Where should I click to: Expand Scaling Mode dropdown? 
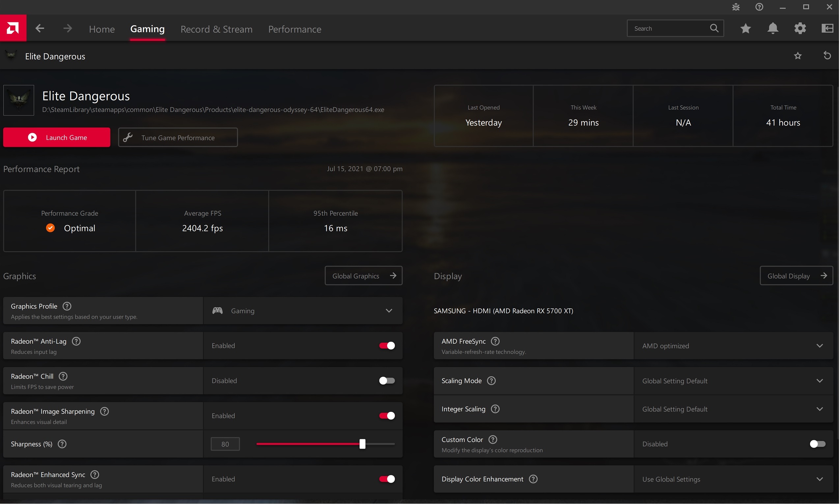[734, 381]
